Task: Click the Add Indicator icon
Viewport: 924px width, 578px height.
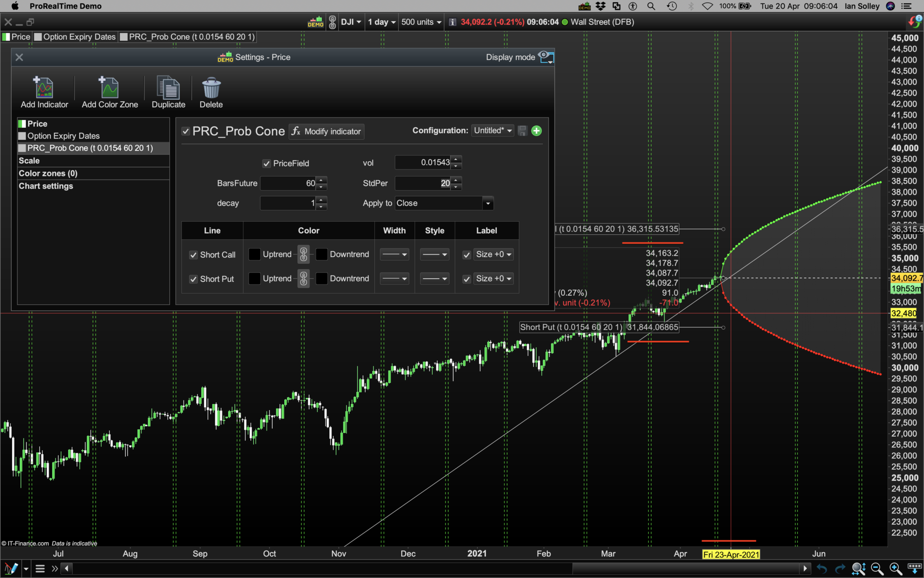Action: 44,88
